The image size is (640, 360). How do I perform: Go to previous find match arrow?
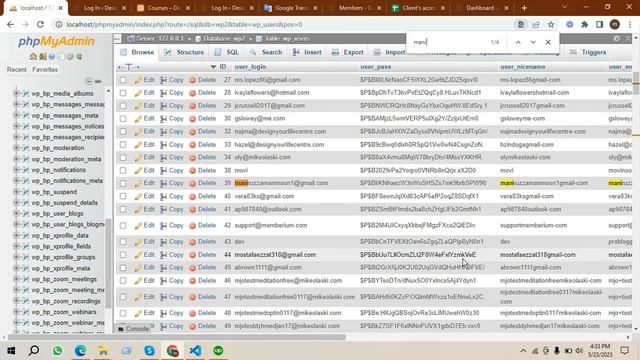(518, 42)
